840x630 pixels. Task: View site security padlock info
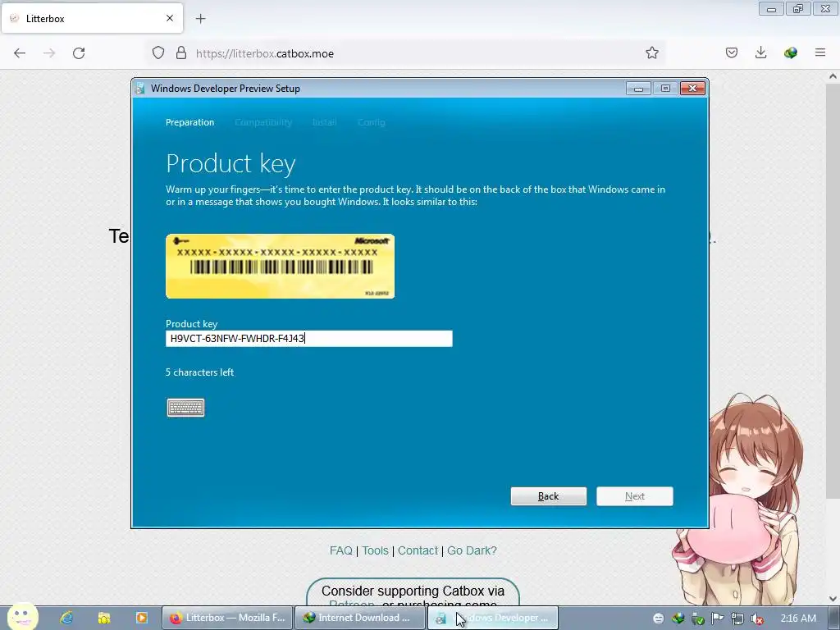coord(181,53)
